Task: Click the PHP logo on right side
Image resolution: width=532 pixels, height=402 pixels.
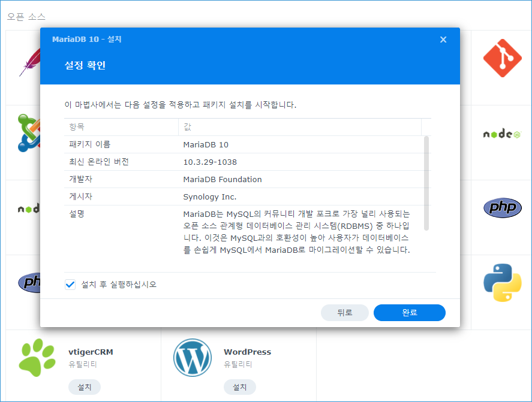Action: (503, 207)
